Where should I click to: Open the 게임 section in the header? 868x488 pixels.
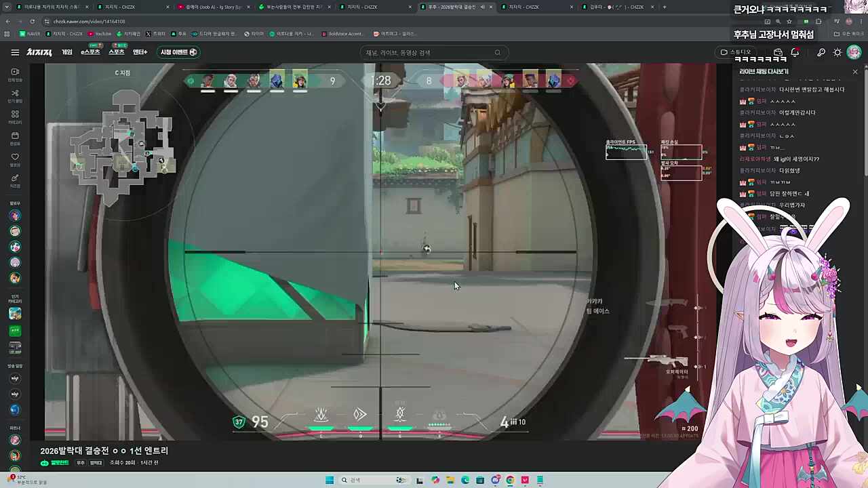click(66, 52)
